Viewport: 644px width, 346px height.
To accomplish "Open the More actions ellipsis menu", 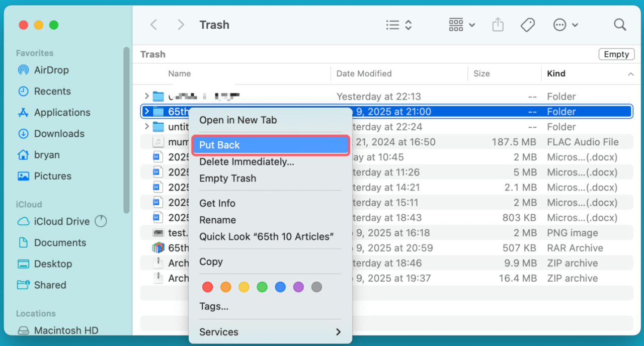I will [566, 25].
